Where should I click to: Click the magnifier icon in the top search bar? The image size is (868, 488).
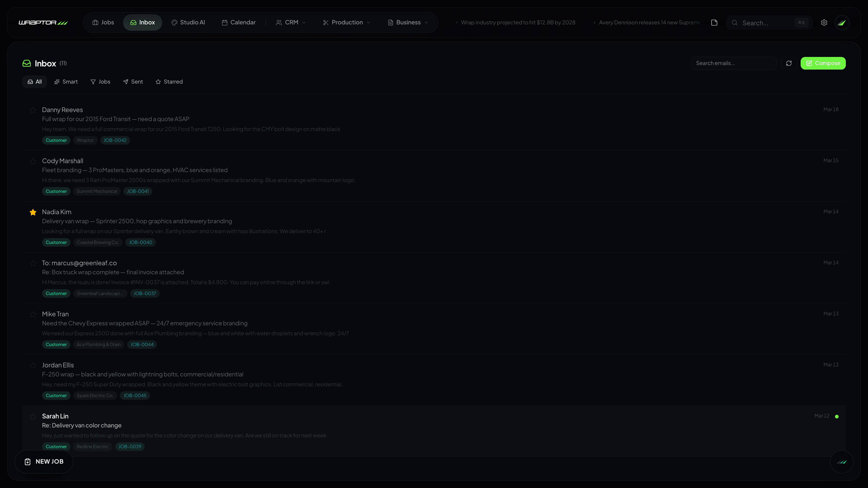pos(735,23)
